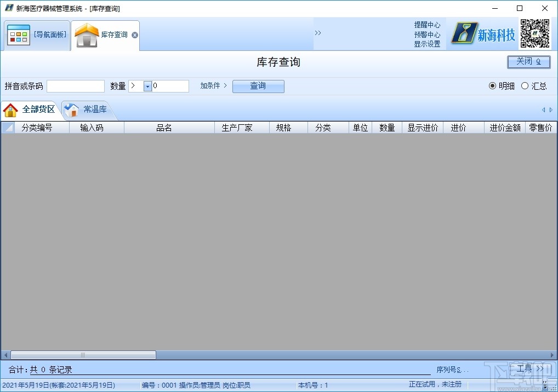The image size is (558, 392).
Task: Select the 全部货区 warehouse icon
Action: [x=11, y=109]
